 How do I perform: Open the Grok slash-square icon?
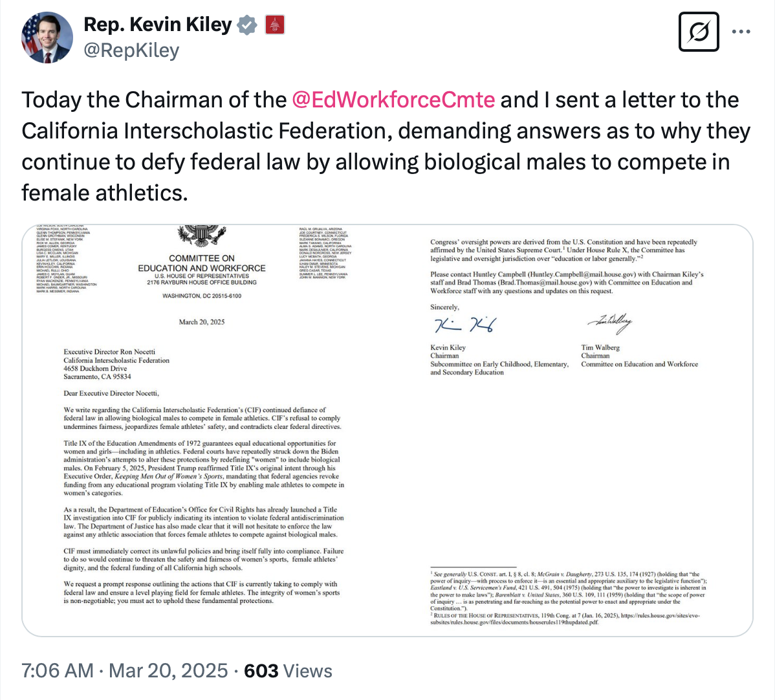coord(699,32)
